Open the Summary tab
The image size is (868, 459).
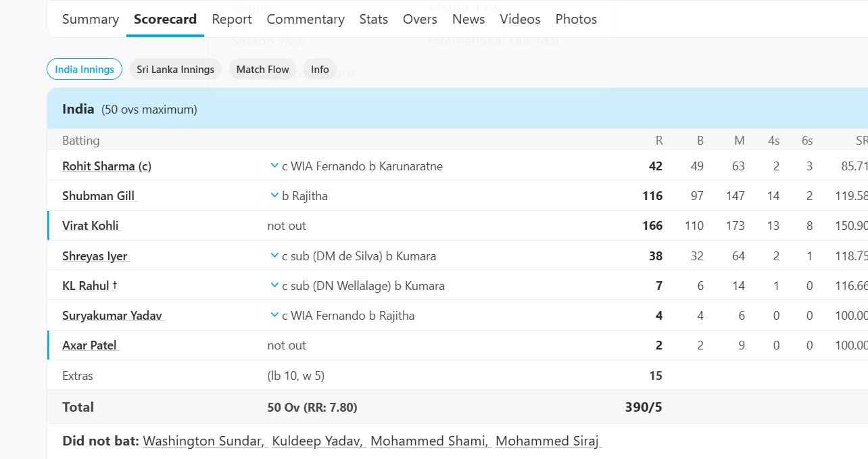coord(91,20)
